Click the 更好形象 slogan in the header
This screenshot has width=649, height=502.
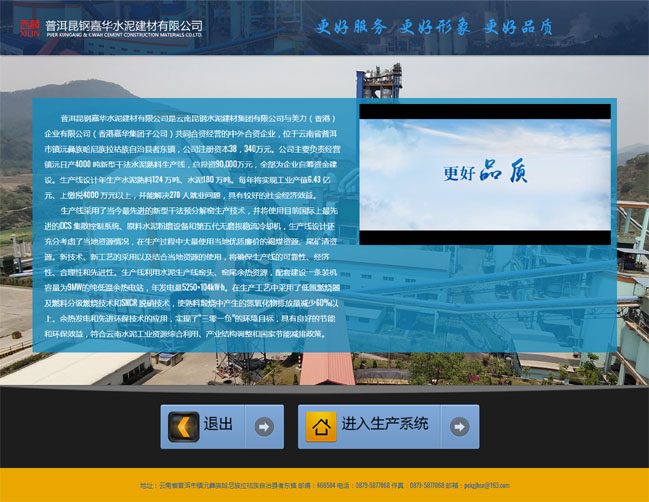click(435, 27)
